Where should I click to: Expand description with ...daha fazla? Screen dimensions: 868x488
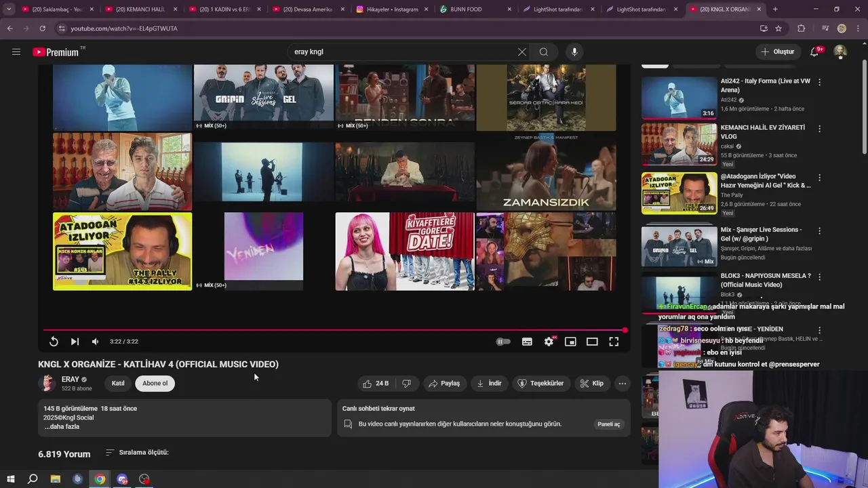[x=62, y=427]
